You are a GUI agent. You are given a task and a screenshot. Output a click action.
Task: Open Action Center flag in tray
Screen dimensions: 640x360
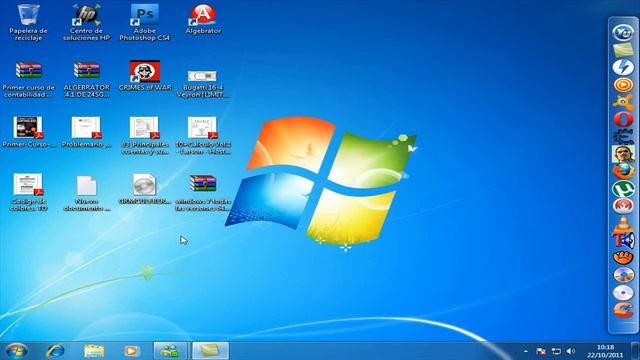541,351
